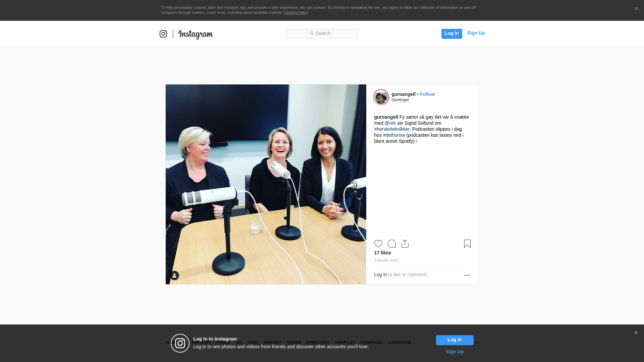Open guroangell's profile picture avatar
Viewport: 644px width, 362px height.
pos(381,97)
